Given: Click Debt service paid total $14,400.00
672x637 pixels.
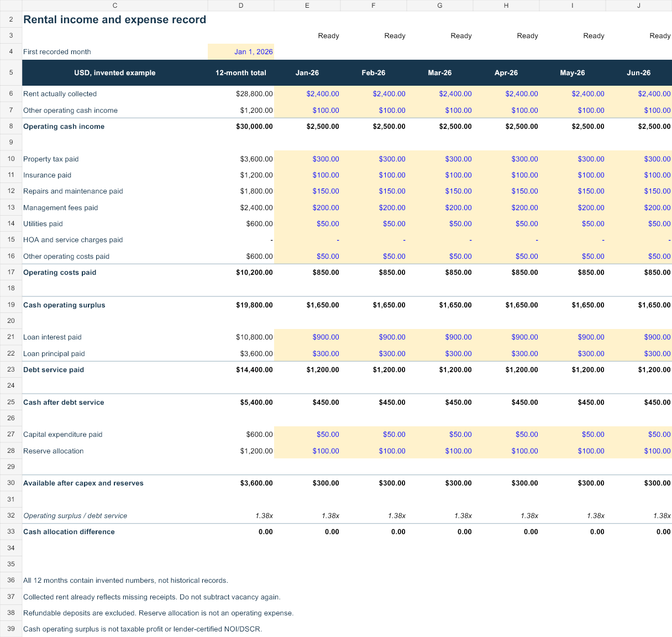Looking at the screenshot, I should (x=241, y=370).
